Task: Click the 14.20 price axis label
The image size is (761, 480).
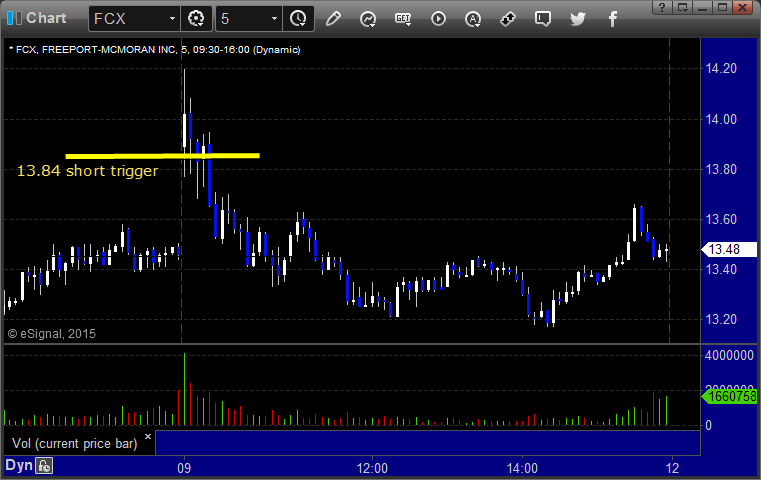Action: pyautogui.click(x=721, y=68)
